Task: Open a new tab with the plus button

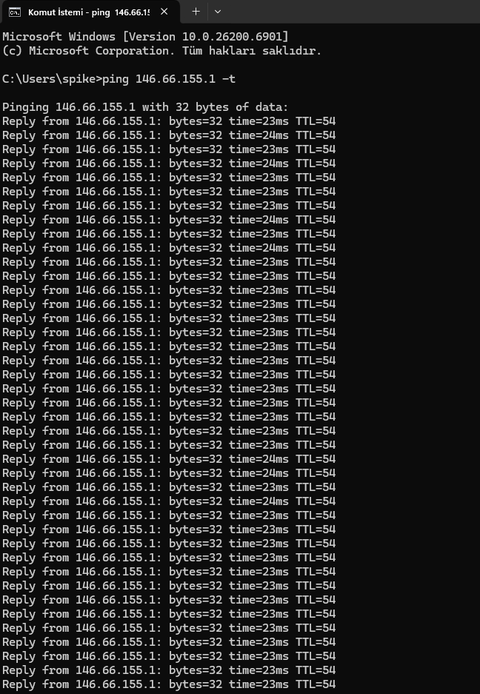Action: tap(195, 12)
